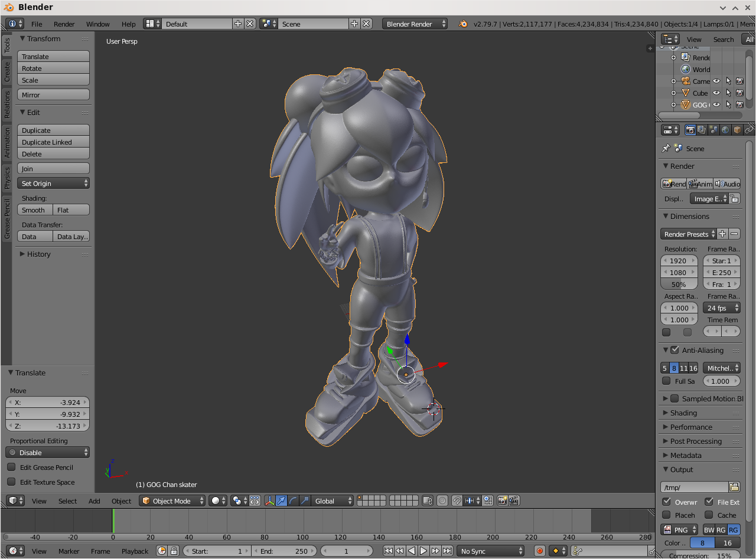756x559 pixels.
Task: Open the Object properties tab cube icon
Action: point(737,130)
